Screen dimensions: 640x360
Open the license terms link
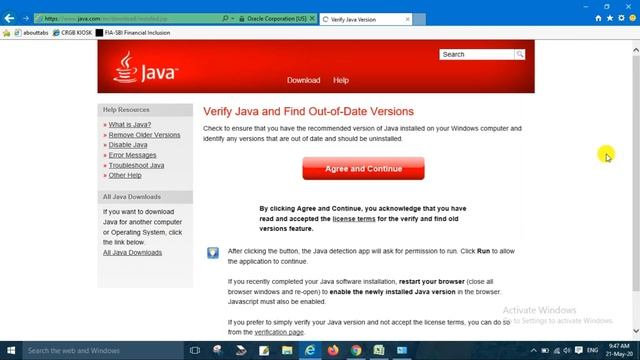click(353, 219)
